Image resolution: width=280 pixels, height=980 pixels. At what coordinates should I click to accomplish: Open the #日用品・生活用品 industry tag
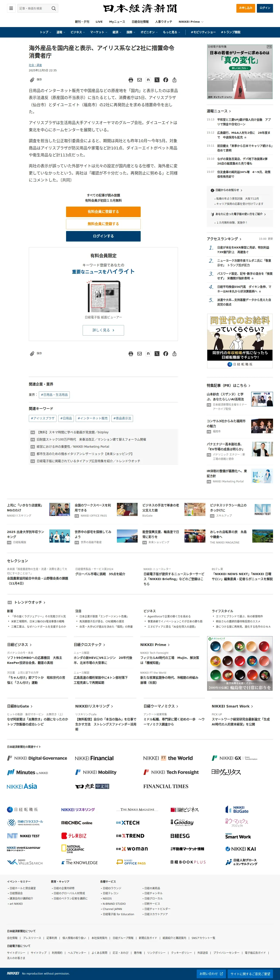pyautogui.click(x=54, y=395)
